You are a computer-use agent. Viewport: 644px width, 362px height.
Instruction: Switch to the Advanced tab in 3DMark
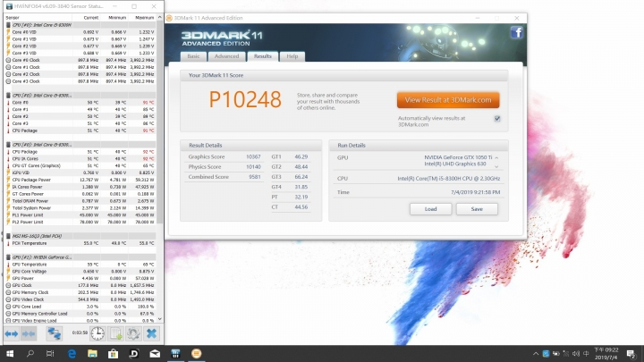(226, 56)
